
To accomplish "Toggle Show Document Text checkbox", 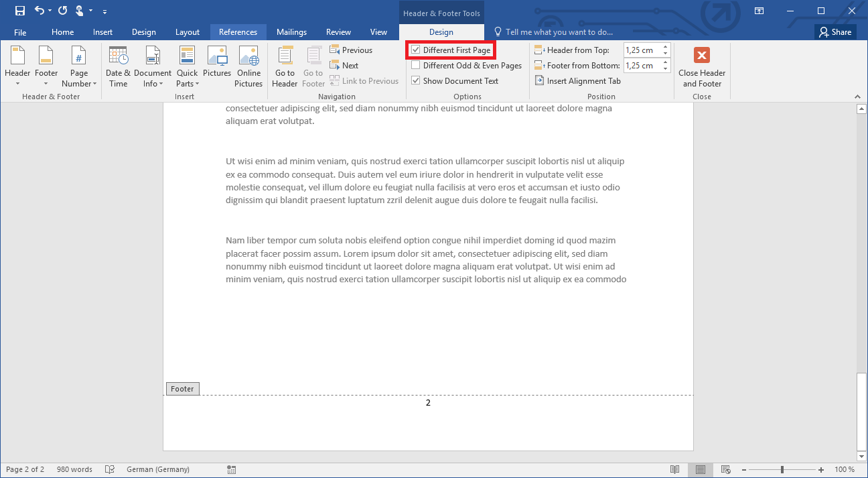I will tap(416, 81).
